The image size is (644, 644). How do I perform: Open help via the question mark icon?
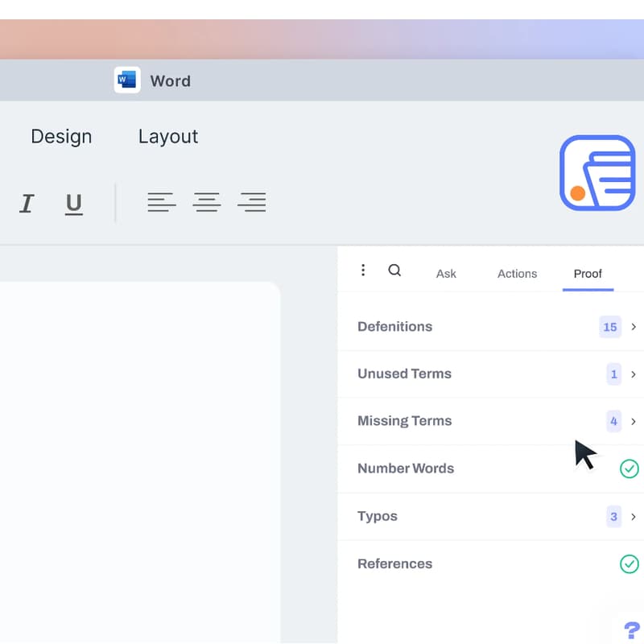coord(632,630)
